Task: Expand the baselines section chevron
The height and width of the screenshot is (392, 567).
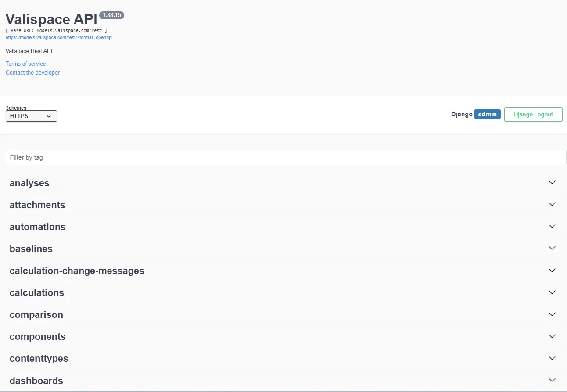Action: point(552,248)
